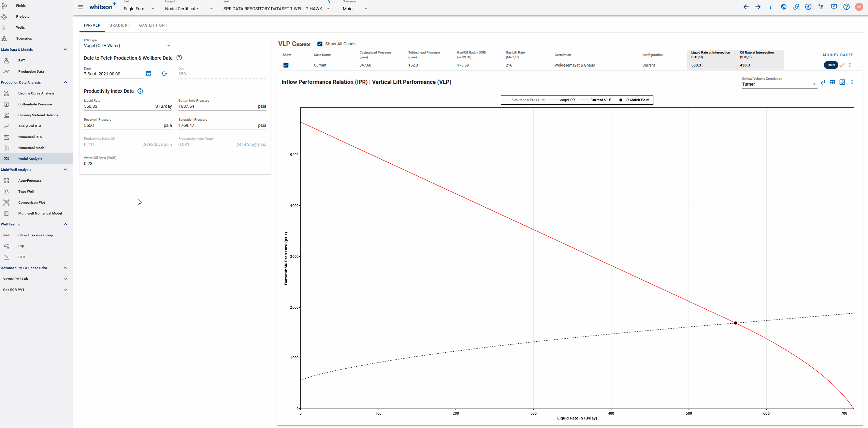The width and height of the screenshot is (868, 428).
Task: Switch to the GAS LIFT OPT tab
Action: click(153, 25)
